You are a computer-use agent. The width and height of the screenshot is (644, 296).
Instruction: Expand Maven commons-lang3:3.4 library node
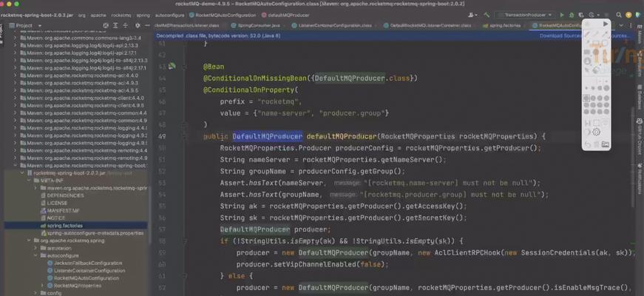click(x=16, y=38)
